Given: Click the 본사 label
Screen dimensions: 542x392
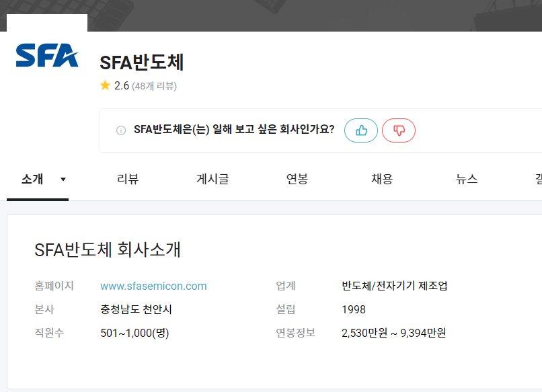Looking at the screenshot, I should pyautogui.click(x=44, y=309).
